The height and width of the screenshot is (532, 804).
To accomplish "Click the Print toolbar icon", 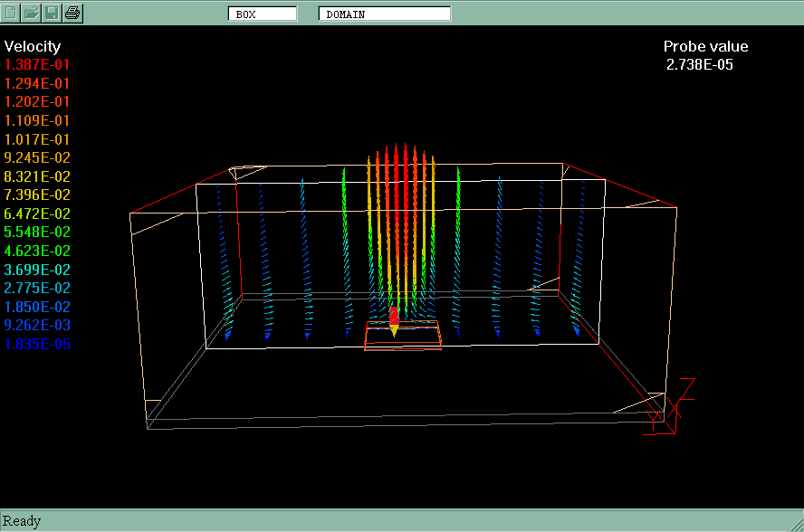I will (72, 13).
